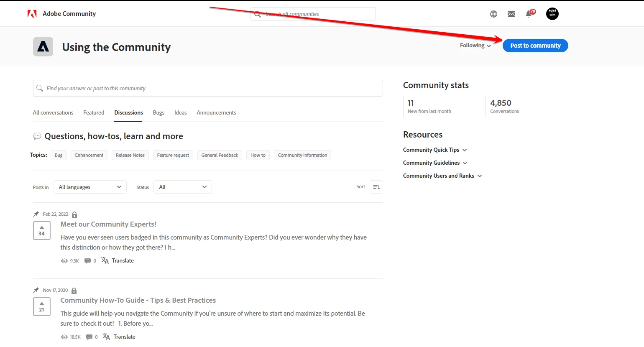Filter by How to topic
The image size is (644, 347).
(258, 155)
